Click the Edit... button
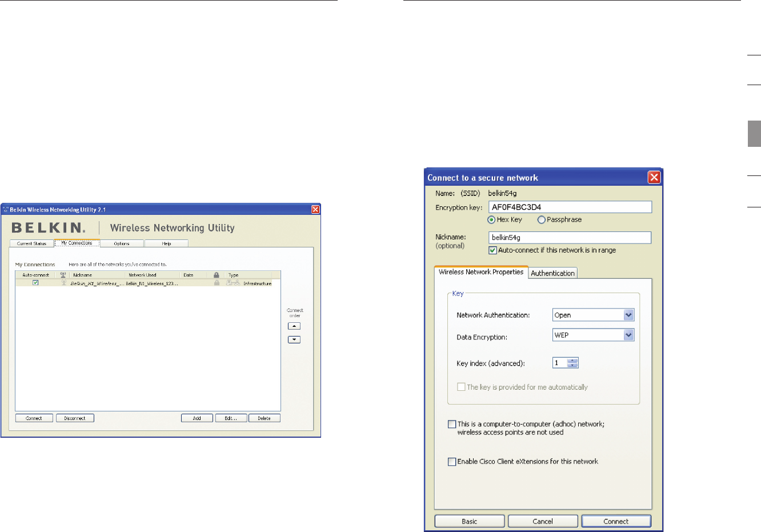The image size is (761, 532). 231,418
